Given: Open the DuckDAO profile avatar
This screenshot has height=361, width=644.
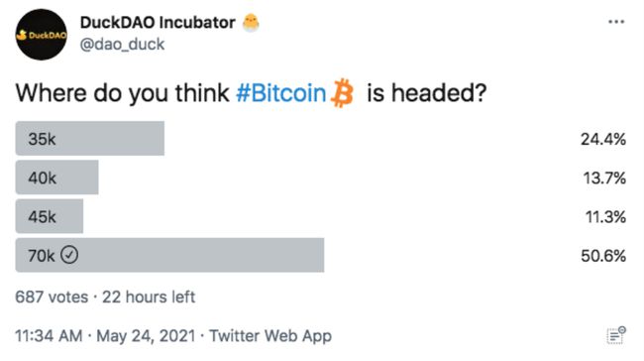Looking at the screenshot, I should click(x=41, y=35).
